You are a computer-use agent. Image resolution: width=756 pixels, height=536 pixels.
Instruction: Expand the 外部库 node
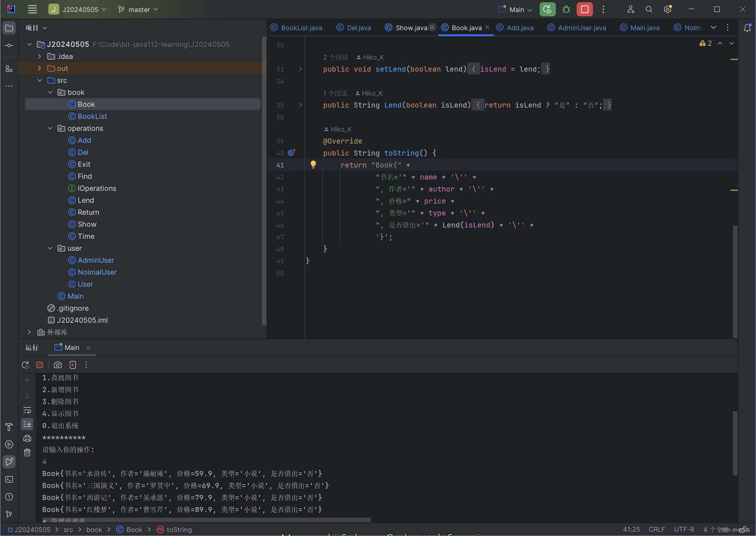(29, 332)
